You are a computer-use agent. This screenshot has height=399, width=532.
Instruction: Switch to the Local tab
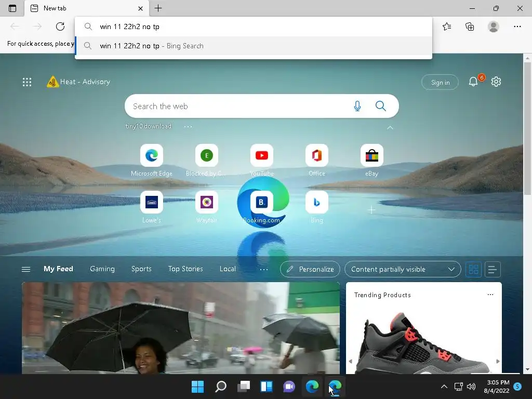click(228, 269)
